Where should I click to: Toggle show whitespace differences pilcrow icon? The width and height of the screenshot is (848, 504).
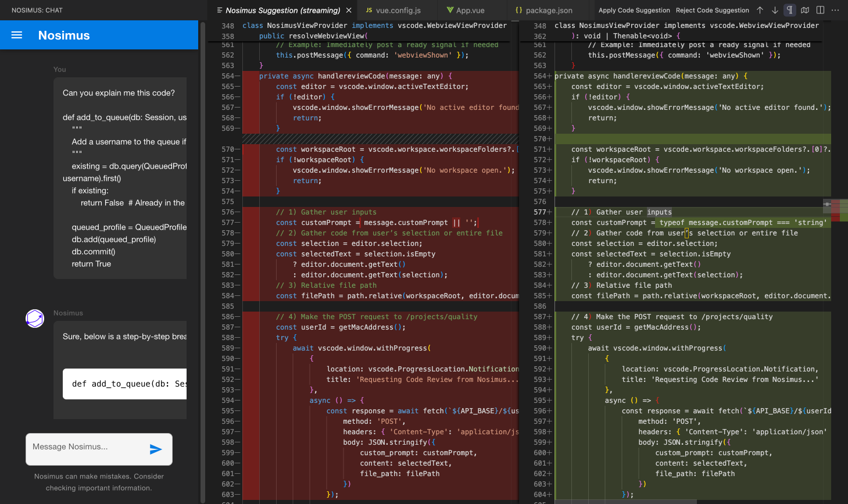coord(790,10)
